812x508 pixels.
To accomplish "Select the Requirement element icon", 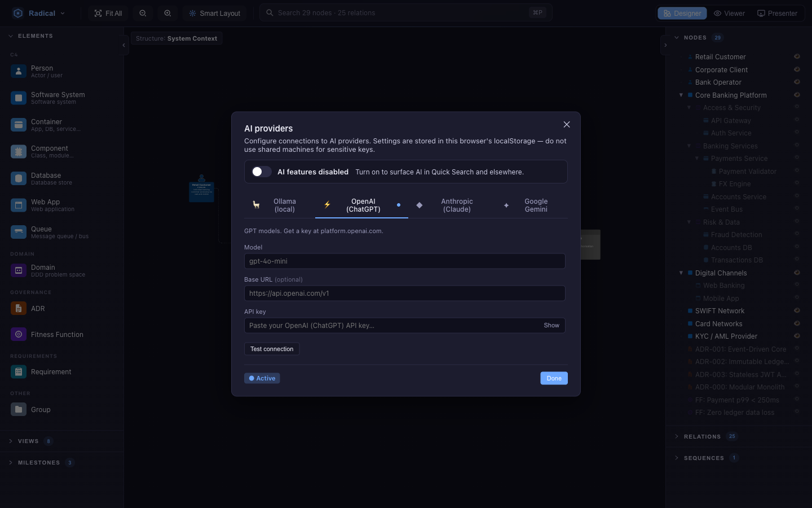I will point(19,372).
